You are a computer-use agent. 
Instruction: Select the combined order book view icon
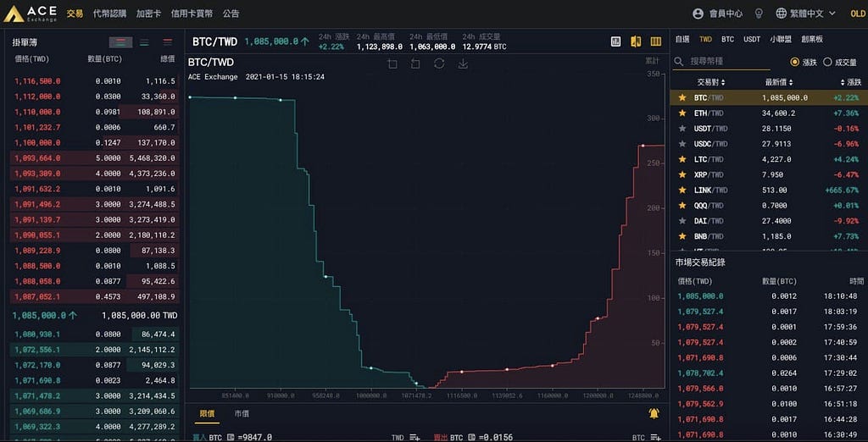[120, 42]
